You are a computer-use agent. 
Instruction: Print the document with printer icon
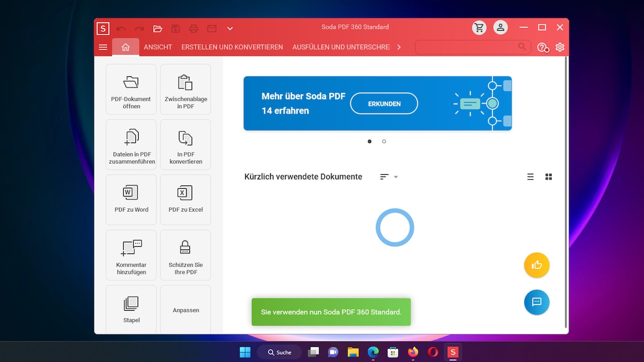[193, 28]
